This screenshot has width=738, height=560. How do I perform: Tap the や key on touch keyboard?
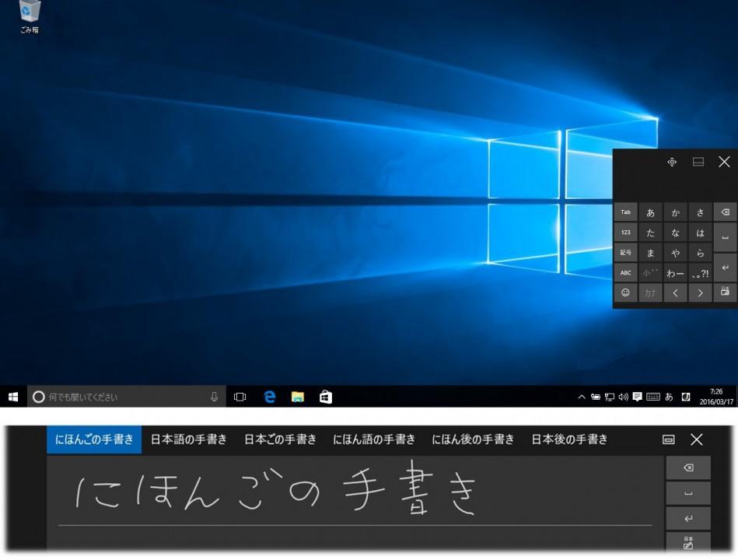tap(675, 253)
